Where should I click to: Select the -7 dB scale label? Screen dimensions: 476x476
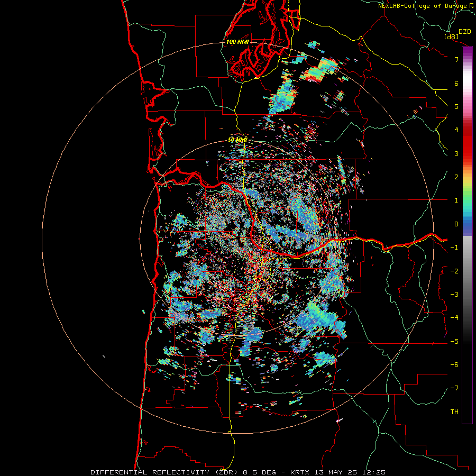coord(454,388)
